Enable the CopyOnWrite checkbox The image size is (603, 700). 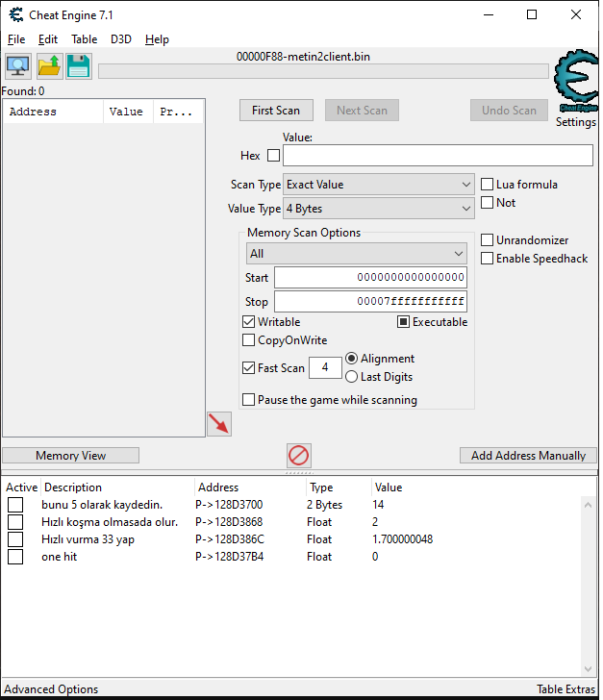click(x=248, y=340)
